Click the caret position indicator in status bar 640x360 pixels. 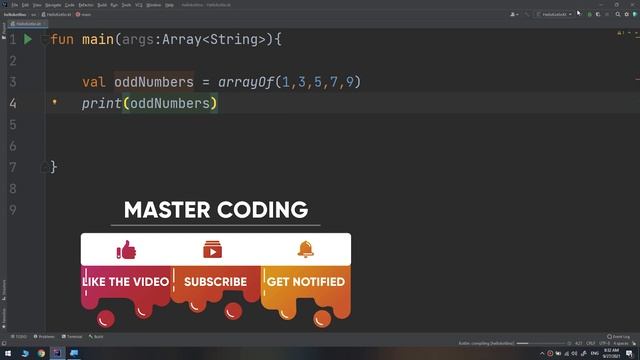pos(579,344)
